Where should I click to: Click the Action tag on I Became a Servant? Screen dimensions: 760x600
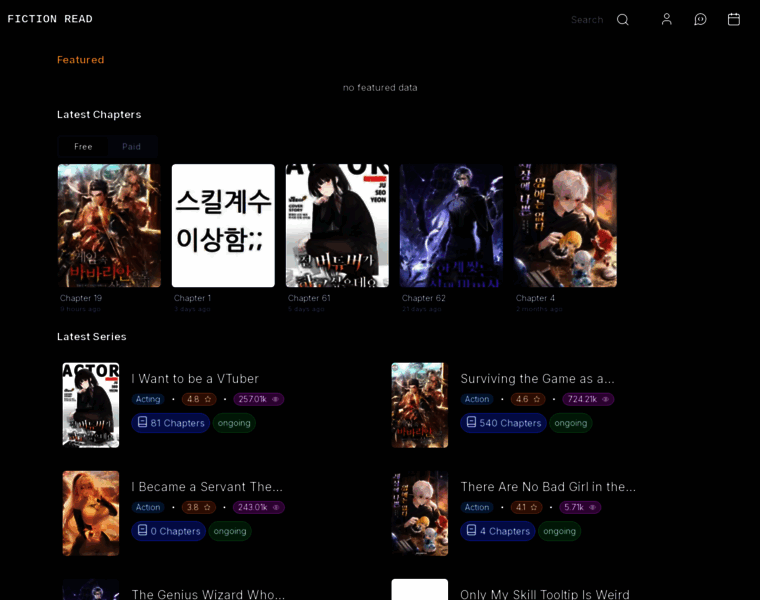coord(148,507)
